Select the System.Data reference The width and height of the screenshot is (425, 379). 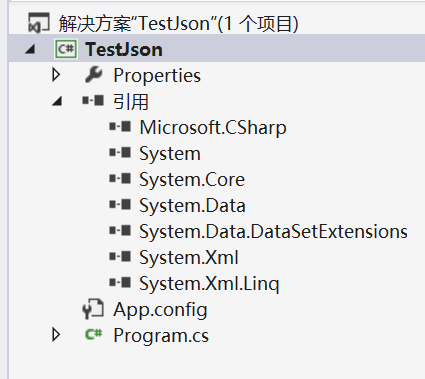[x=192, y=206]
